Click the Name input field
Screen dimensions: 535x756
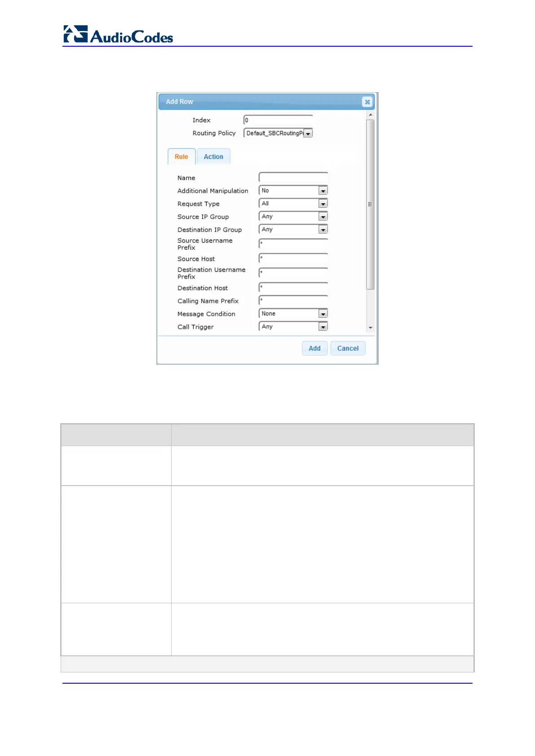(x=293, y=177)
